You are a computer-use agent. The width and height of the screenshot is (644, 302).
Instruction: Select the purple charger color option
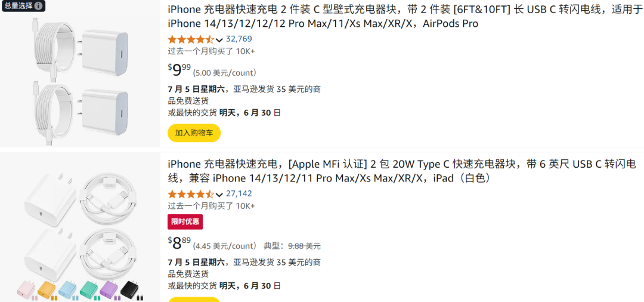click(x=109, y=291)
